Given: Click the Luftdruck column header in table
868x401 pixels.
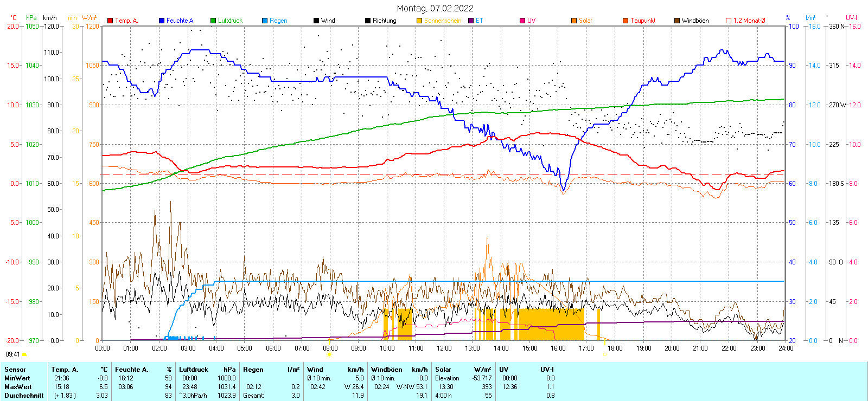Looking at the screenshot, I should coord(194,370).
